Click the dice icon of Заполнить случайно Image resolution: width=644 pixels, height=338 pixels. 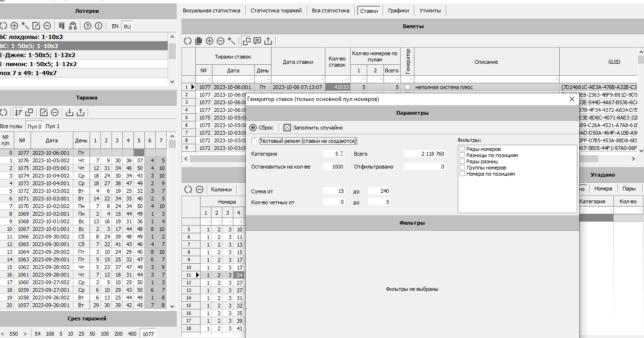click(287, 128)
